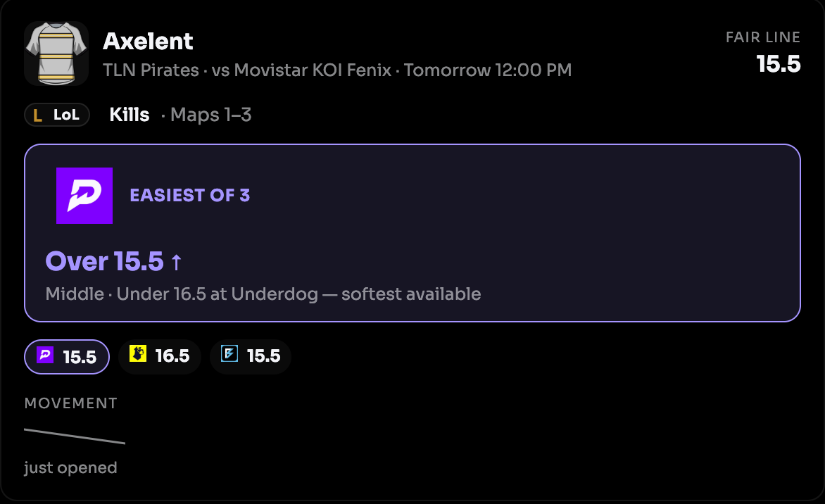Select the third sportsbook 15.5 chip

point(251,357)
